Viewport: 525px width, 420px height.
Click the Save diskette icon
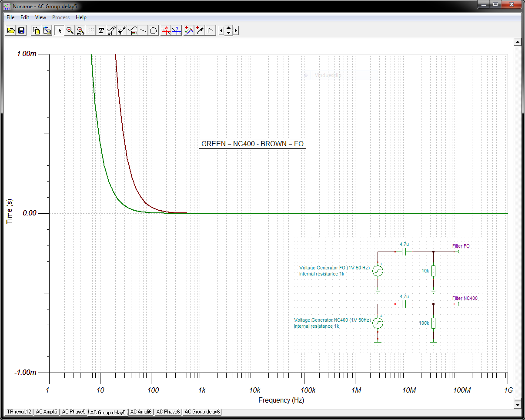tap(21, 30)
